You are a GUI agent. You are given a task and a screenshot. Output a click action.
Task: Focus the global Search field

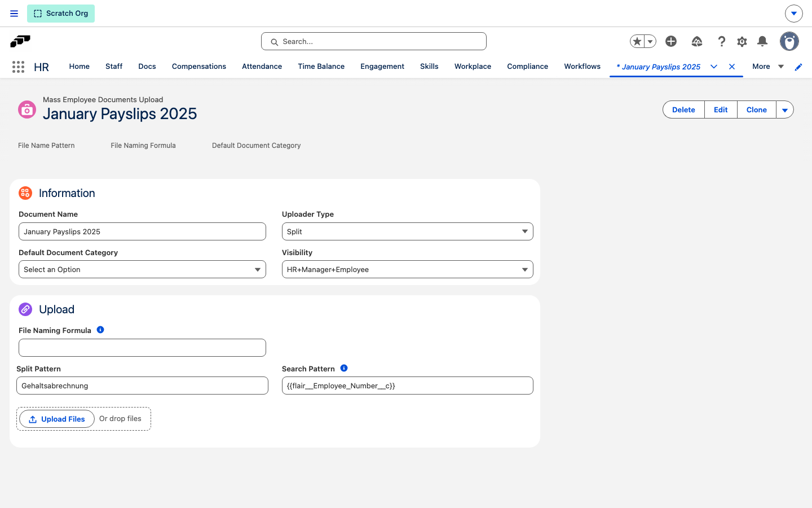[374, 41]
